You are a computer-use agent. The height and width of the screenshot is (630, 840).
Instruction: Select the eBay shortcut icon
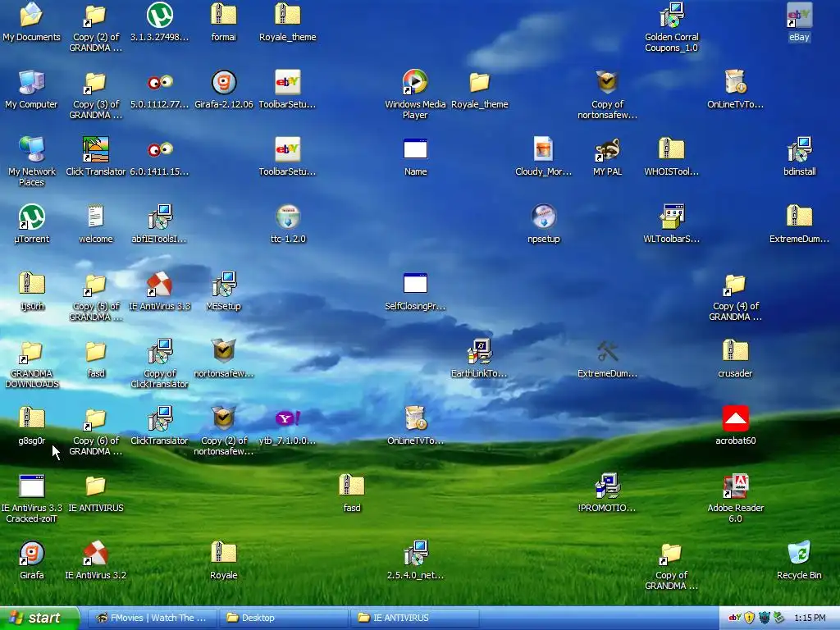799,15
